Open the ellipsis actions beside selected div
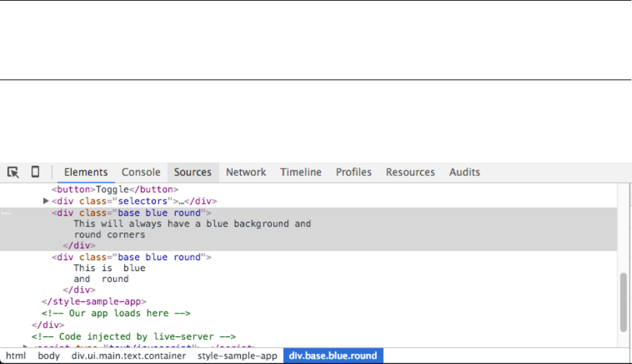632x364 pixels. 6,213
